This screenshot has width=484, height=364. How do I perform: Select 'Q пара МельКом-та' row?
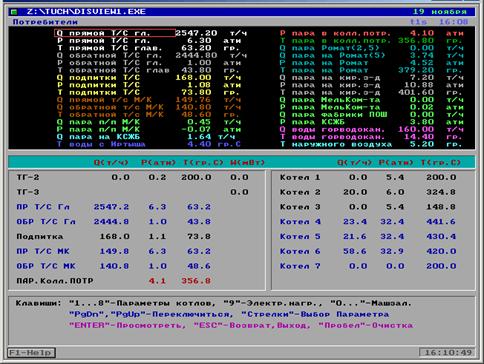click(371, 100)
